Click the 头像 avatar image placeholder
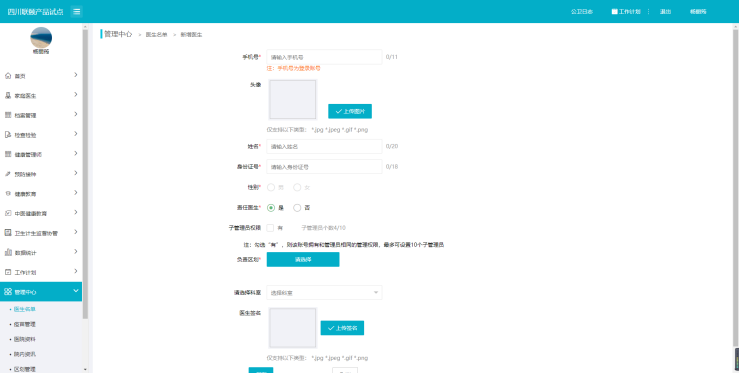 click(293, 100)
